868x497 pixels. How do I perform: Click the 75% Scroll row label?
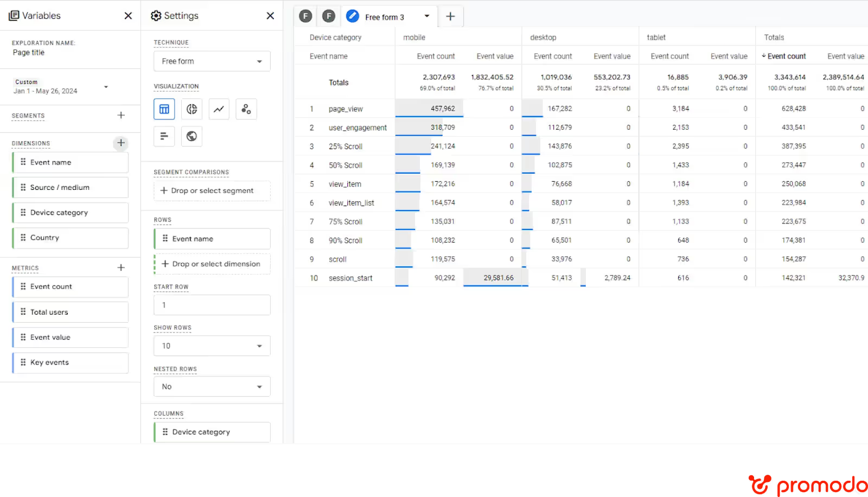(x=345, y=221)
